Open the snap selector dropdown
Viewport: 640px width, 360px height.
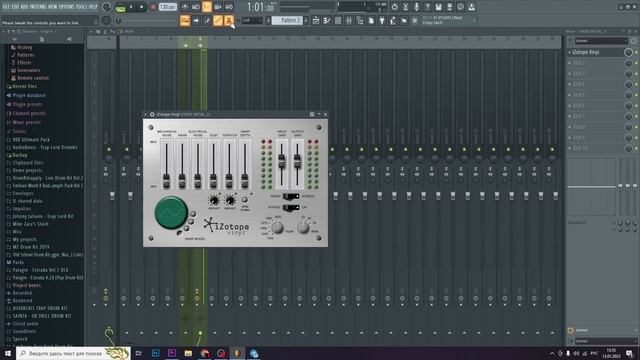coord(251,20)
